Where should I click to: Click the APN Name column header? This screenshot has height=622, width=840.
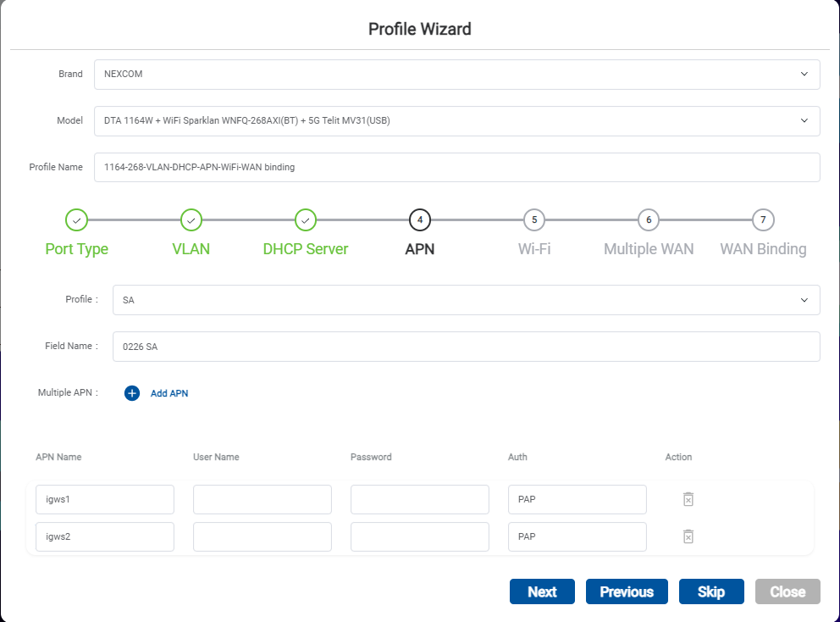(x=58, y=457)
